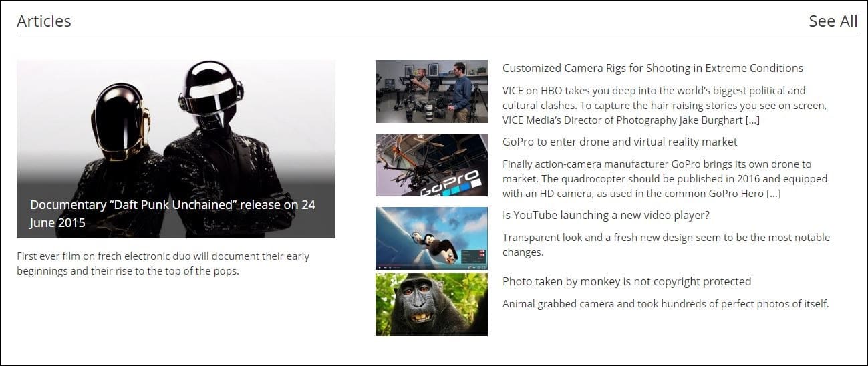Screen dimensions: 868x366
Task: Open "Photo taken by monkey is not copyright protected"
Action: point(627,281)
